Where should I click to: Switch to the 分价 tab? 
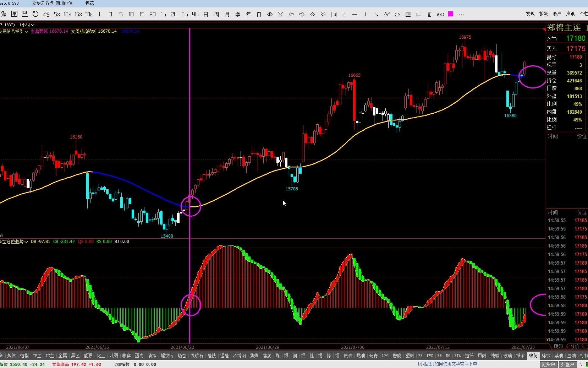pos(575,346)
